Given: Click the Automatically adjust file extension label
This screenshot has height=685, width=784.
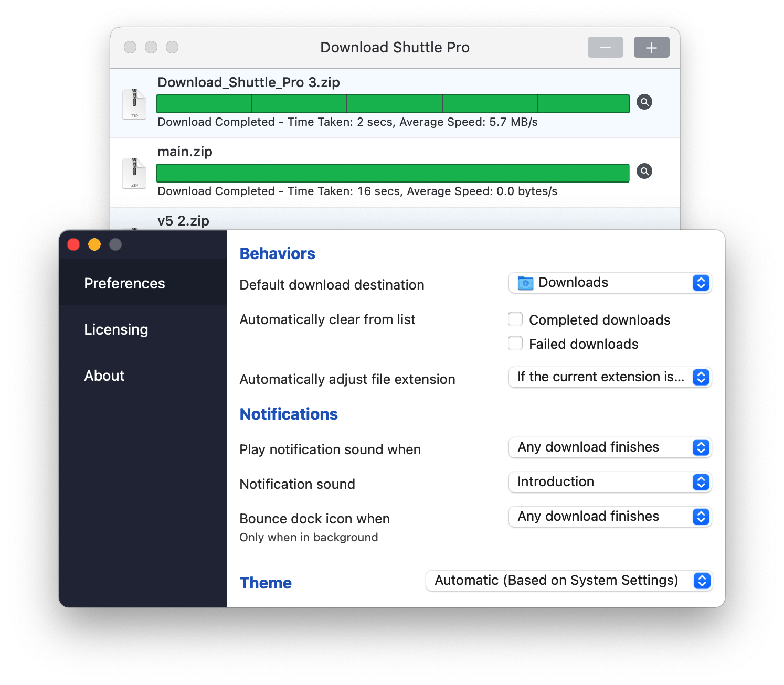Looking at the screenshot, I should (347, 379).
